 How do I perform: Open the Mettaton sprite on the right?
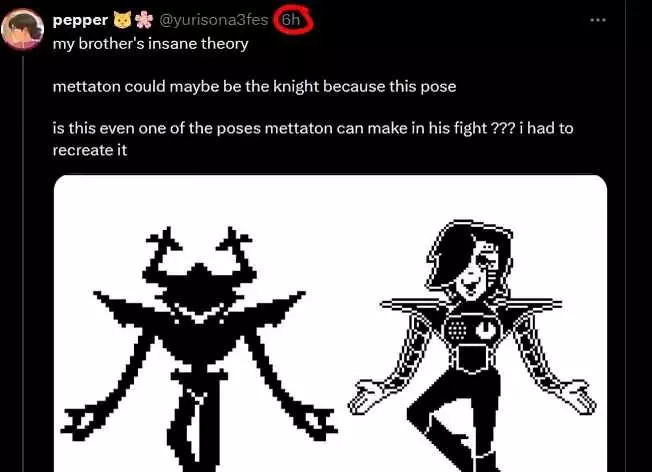[472, 345]
